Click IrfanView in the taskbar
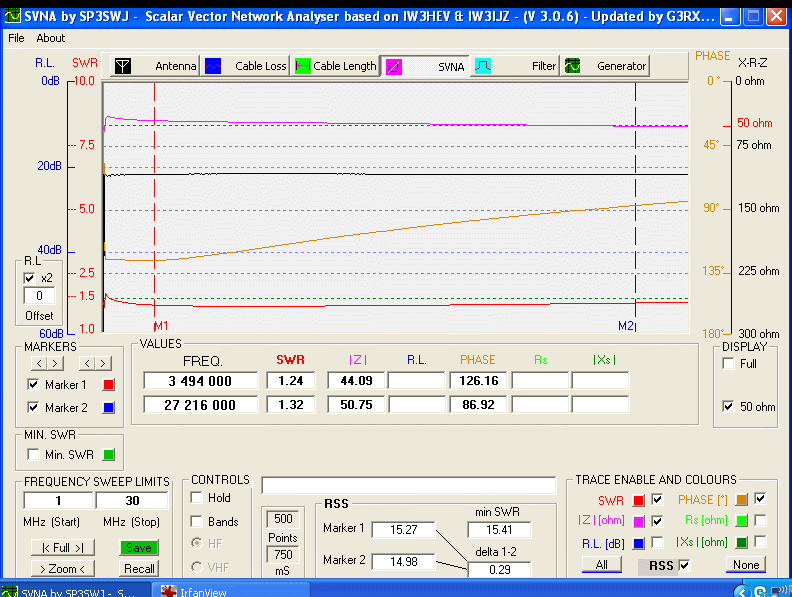 [x=200, y=591]
